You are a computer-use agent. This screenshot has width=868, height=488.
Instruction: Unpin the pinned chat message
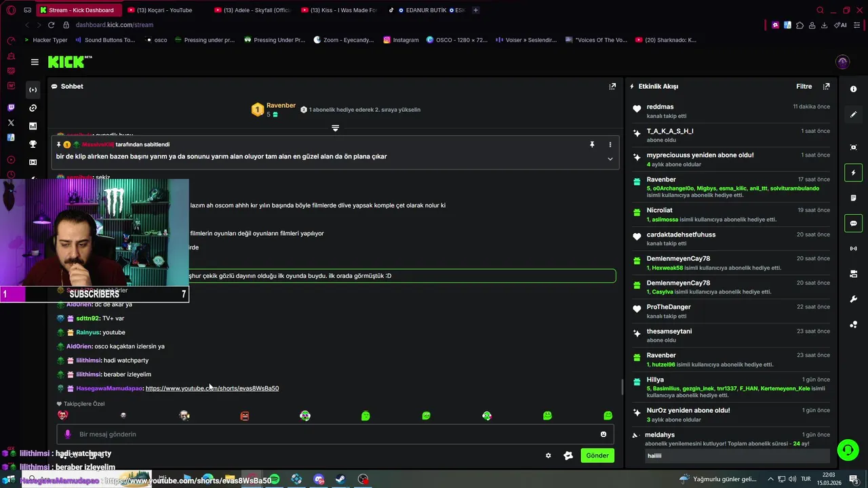pyautogui.click(x=592, y=144)
